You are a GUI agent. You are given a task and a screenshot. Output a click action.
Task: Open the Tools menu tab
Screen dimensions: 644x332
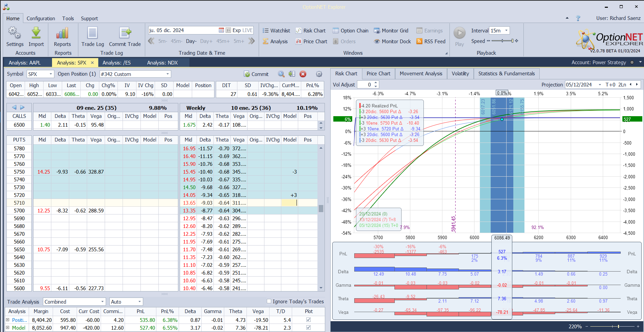[x=68, y=19]
